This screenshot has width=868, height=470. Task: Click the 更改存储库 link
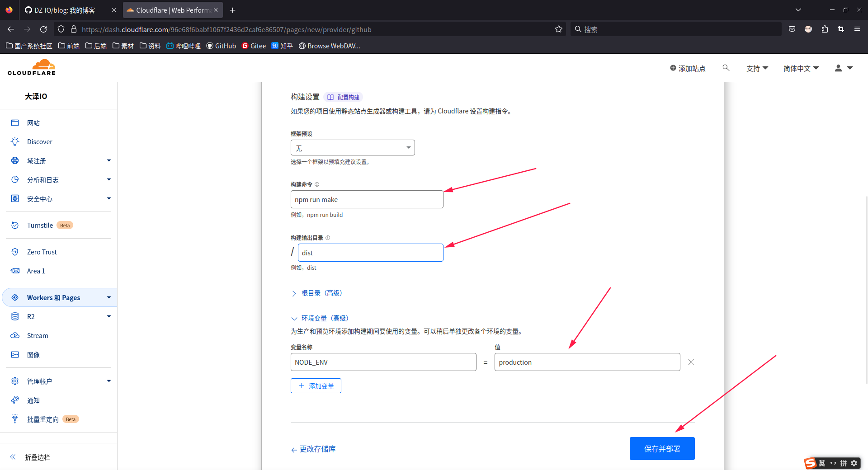313,449
